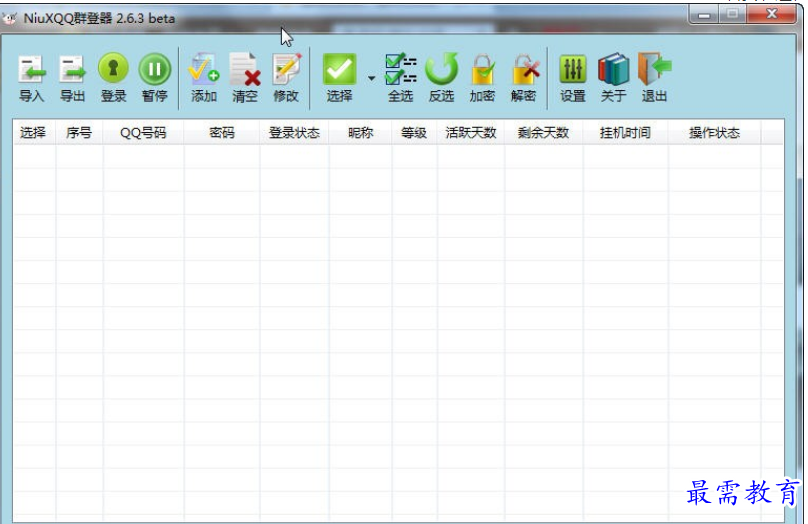Encrypt using the 加密 lock icon

pyautogui.click(x=482, y=77)
